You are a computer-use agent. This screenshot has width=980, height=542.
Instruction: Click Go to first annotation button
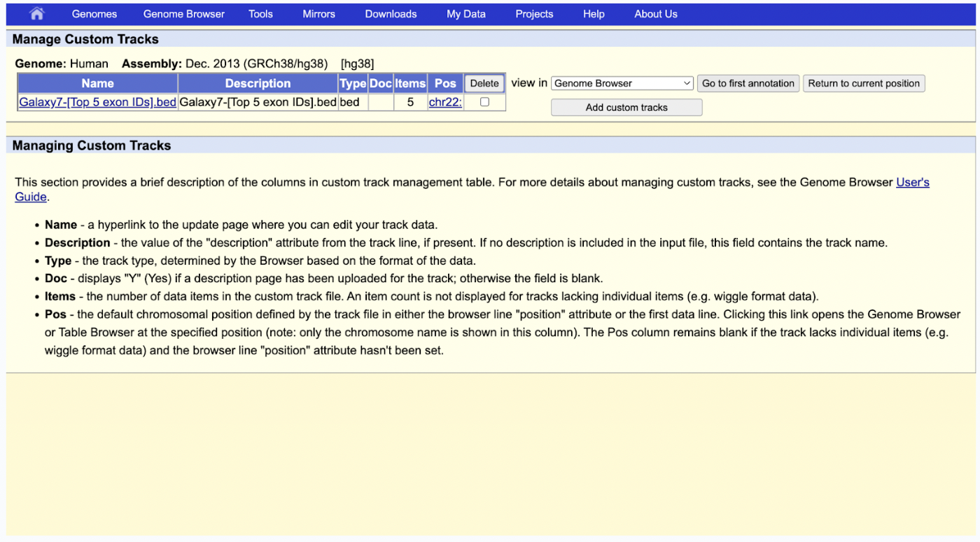point(748,83)
